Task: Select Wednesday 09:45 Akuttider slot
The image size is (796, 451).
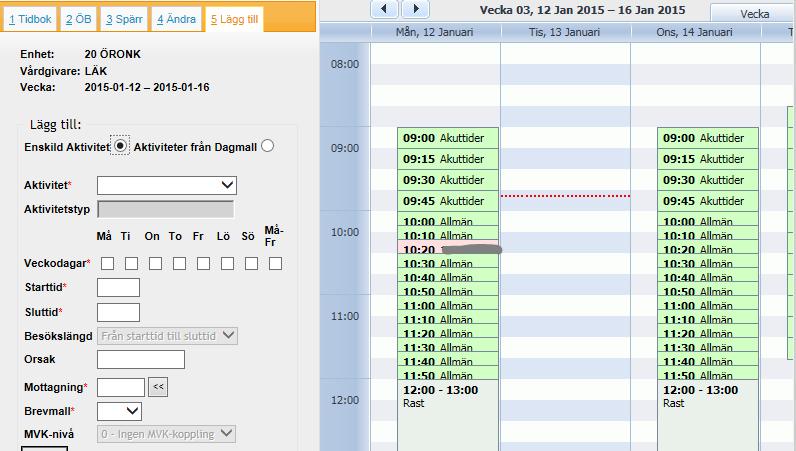Action: click(x=708, y=201)
